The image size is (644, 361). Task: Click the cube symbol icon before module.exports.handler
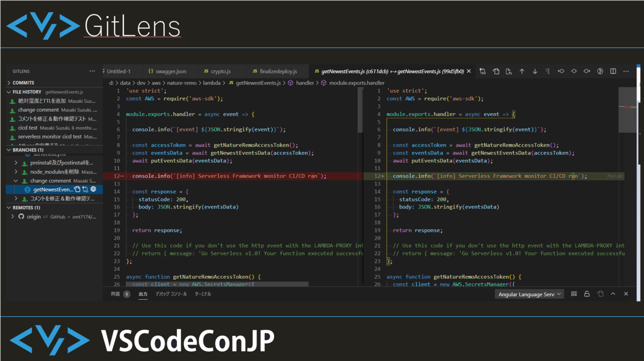[x=324, y=83]
